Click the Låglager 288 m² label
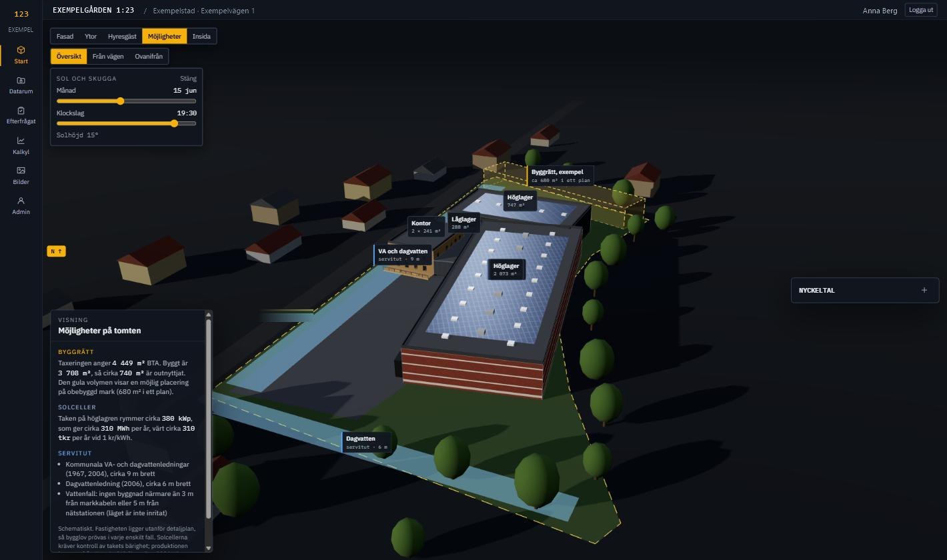The width and height of the screenshot is (947, 560). [x=463, y=223]
